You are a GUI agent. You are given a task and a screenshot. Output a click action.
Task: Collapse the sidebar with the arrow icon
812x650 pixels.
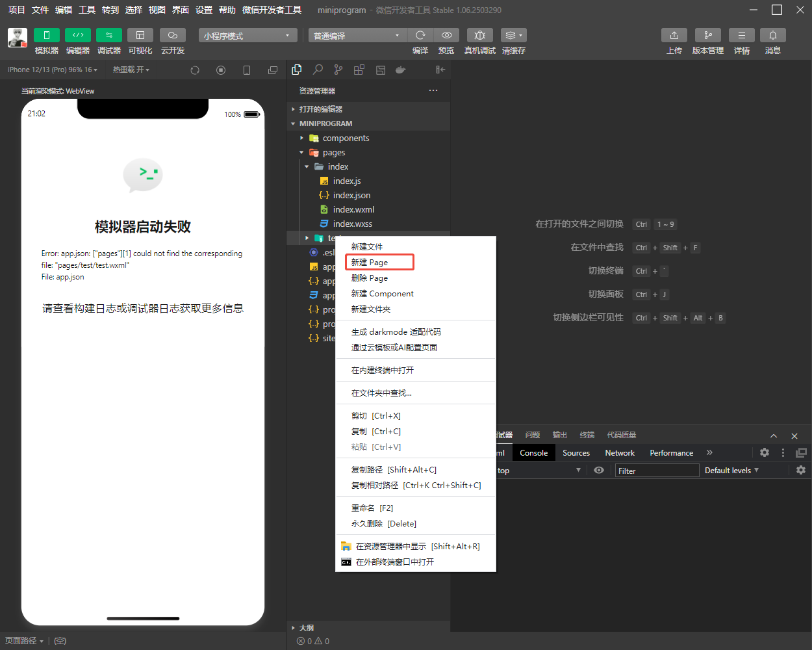tap(440, 70)
